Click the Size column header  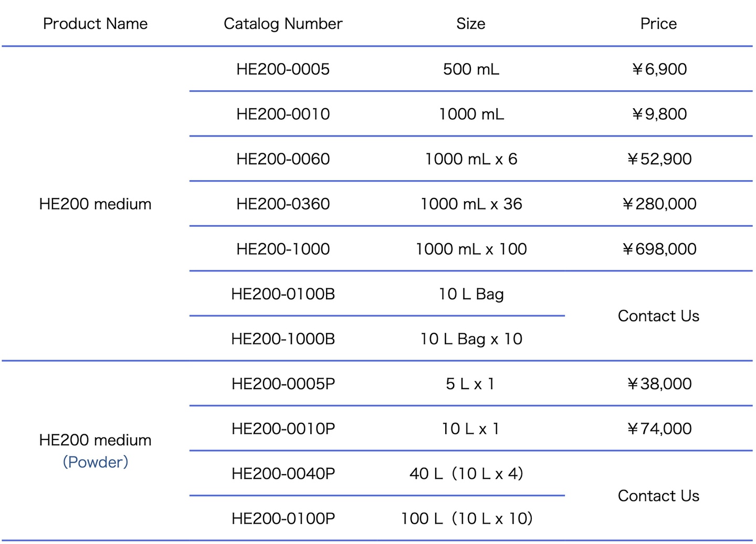(470, 24)
